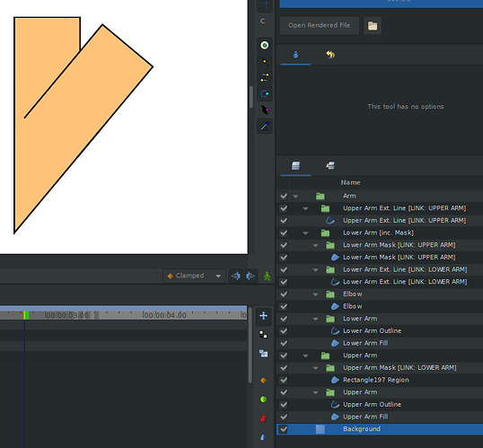Collapse Lower Arm [inc. Mask] group
Screen dimensions: 483x448
(305, 233)
